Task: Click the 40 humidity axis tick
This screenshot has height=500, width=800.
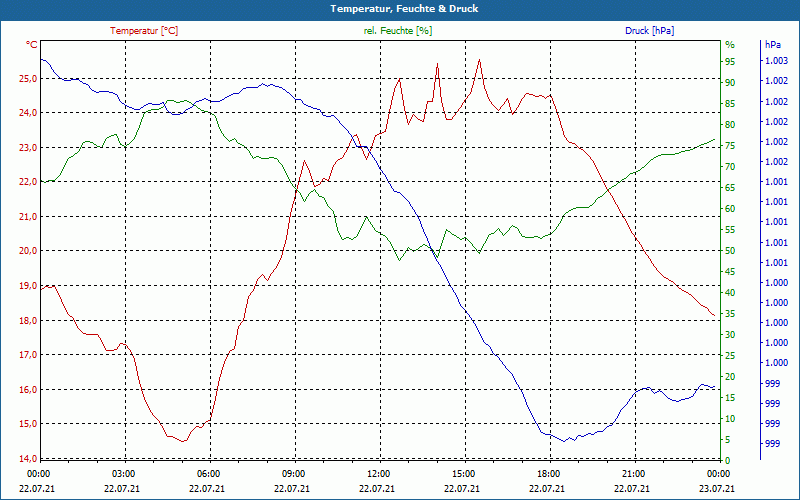Action: [x=730, y=293]
